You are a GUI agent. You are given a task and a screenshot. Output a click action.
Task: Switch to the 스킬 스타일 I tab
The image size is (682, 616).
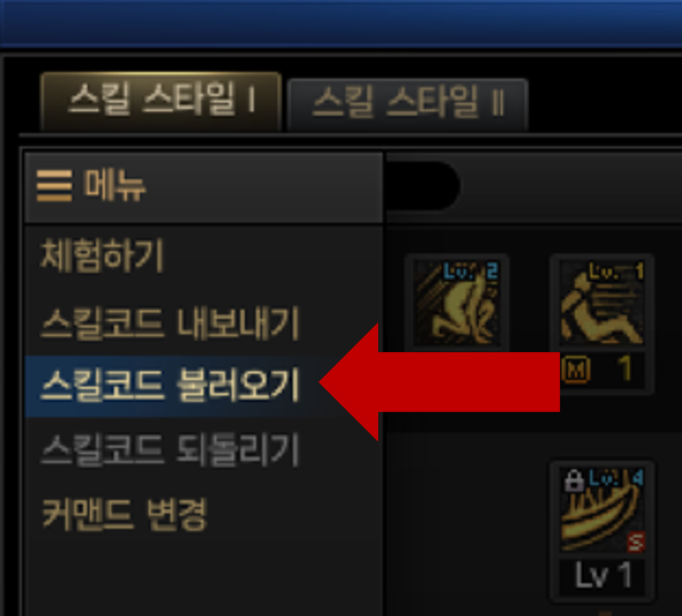pos(161,101)
